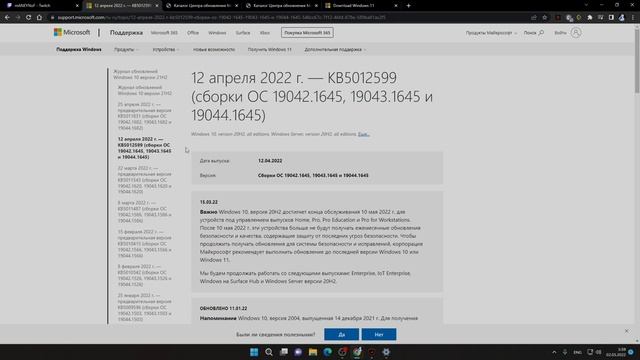The image size is (640, 360).
Task: Go back using browser back arrow
Action: click(7, 18)
